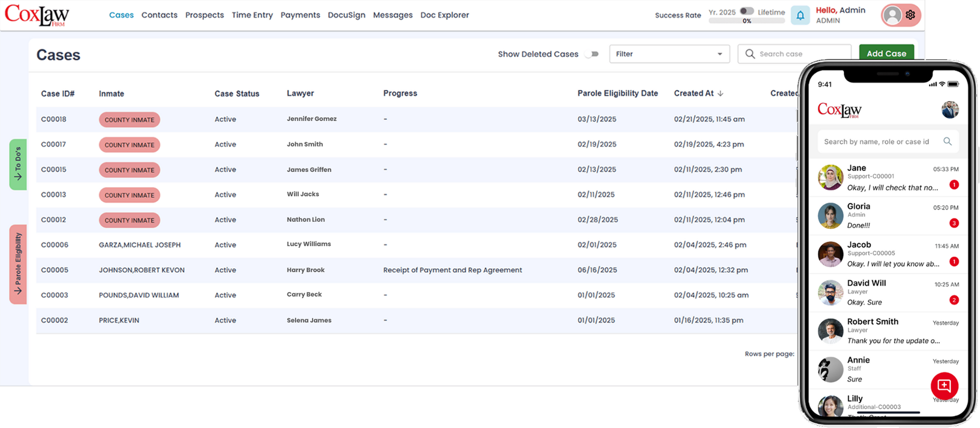The image size is (980, 428).
Task: Toggle Show Deleted Cases switch
Action: [x=592, y=54]
